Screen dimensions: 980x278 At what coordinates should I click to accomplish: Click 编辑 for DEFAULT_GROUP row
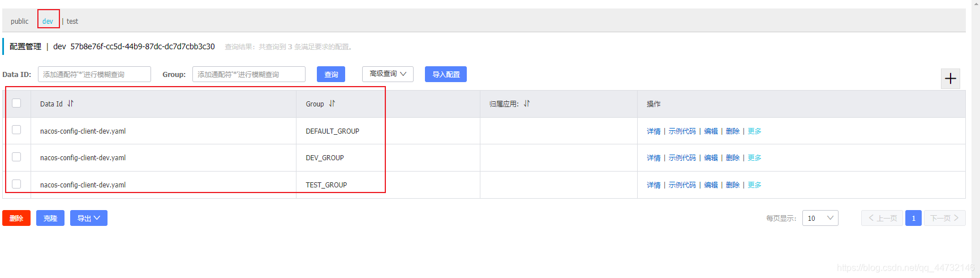[711, 131]
